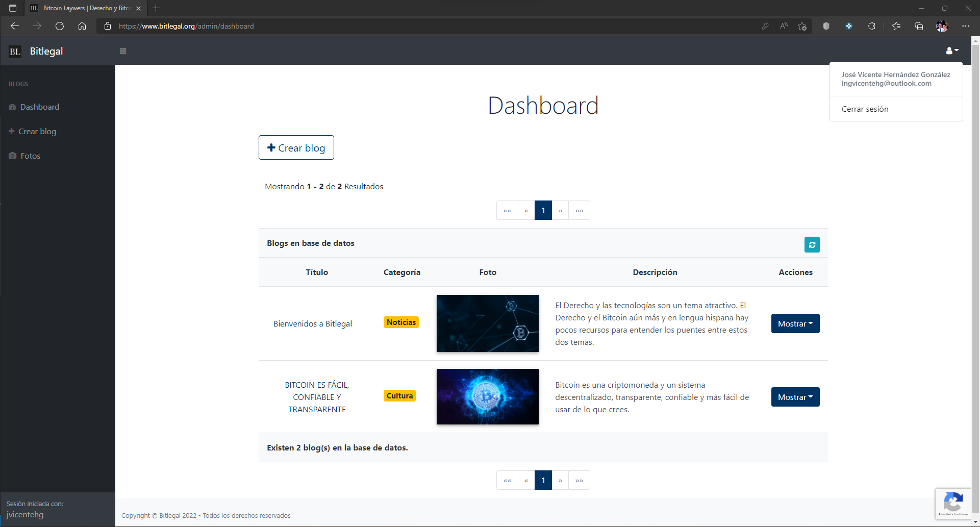Click the Descripción column header
Screen dimensions: 980x527
pyautogui.click(x=655, y=272)
